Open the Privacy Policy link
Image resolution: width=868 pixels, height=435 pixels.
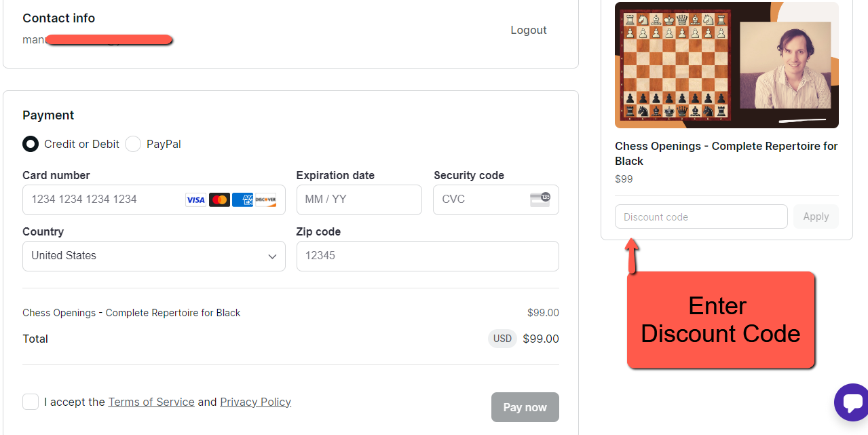pos(255,402)
